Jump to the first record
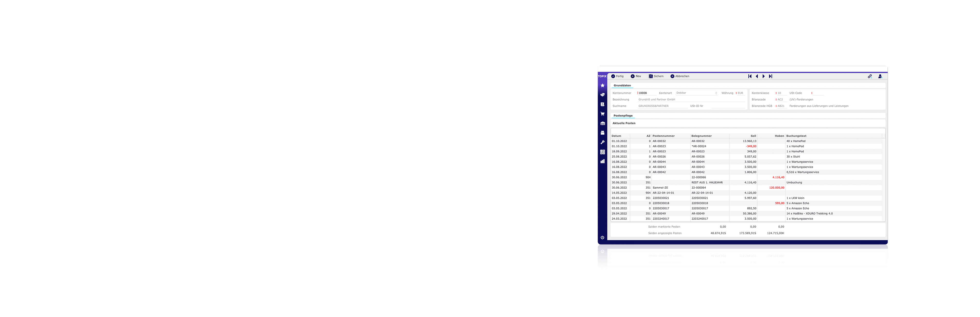Image resolution: width=980 pixels, height=317 pixels. click(750, 76)
